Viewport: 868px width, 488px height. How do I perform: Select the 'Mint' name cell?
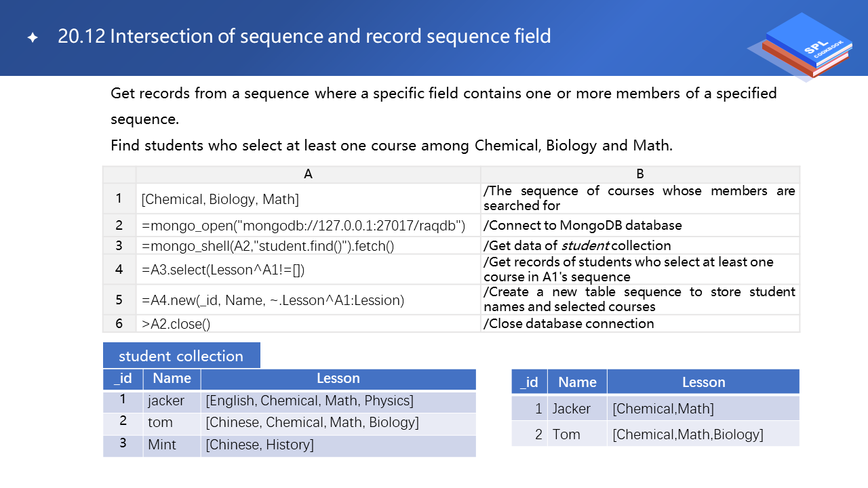point(162,445)
